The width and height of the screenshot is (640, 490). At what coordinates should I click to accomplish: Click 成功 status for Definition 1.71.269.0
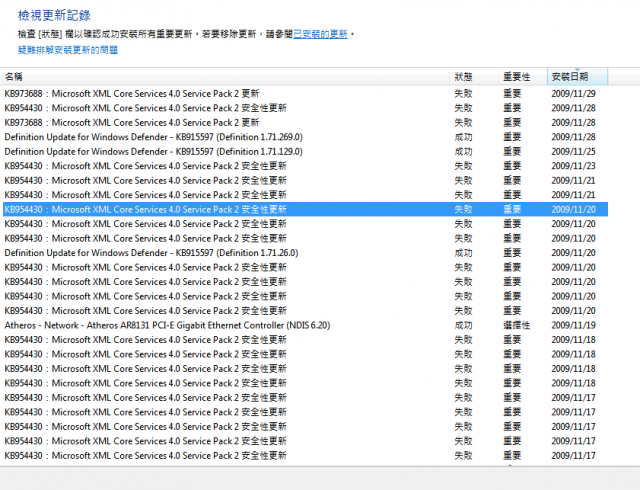click(x=463, y=137)
